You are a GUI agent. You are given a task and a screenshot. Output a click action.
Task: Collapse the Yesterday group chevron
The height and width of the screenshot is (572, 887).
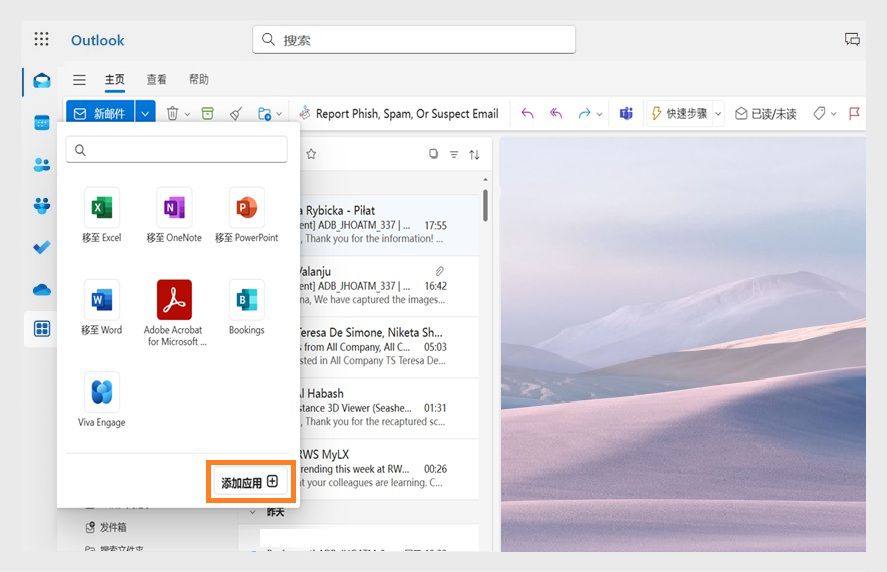click(x=253, y=512)
